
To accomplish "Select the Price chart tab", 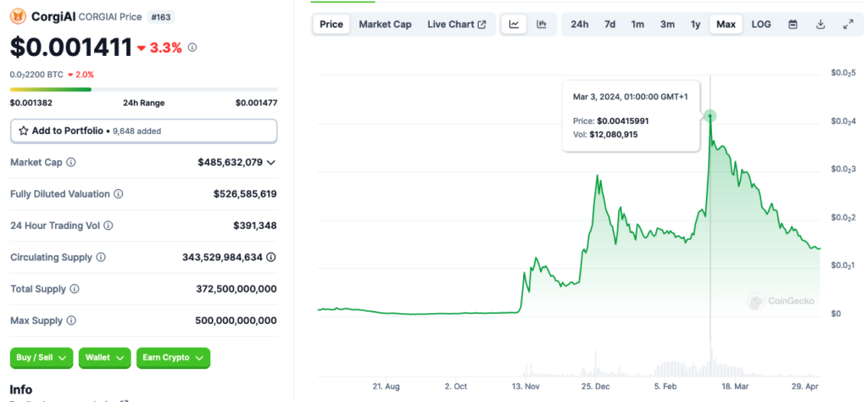I will [331, 25].
